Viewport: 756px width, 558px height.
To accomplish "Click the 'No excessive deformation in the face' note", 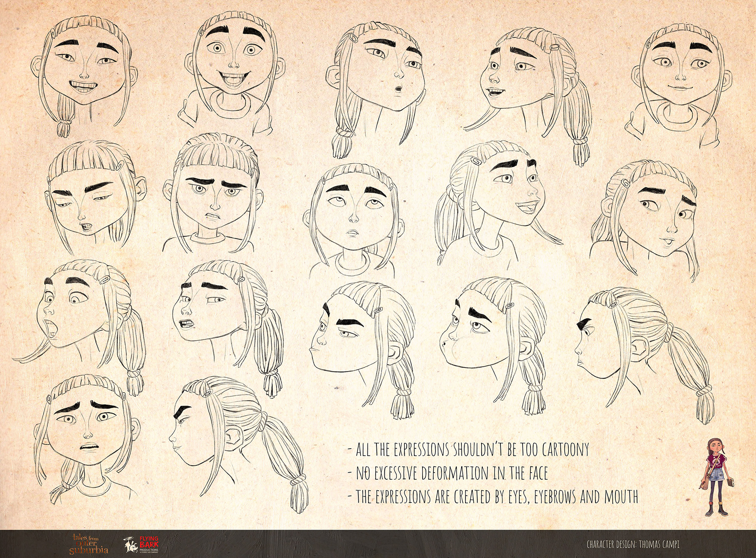I will (x=448, y=473).
